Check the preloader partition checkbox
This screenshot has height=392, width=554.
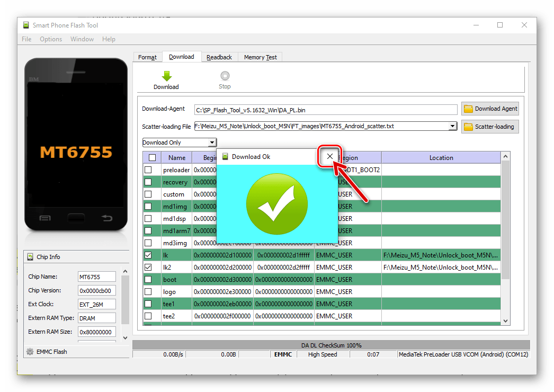[148, 170]
